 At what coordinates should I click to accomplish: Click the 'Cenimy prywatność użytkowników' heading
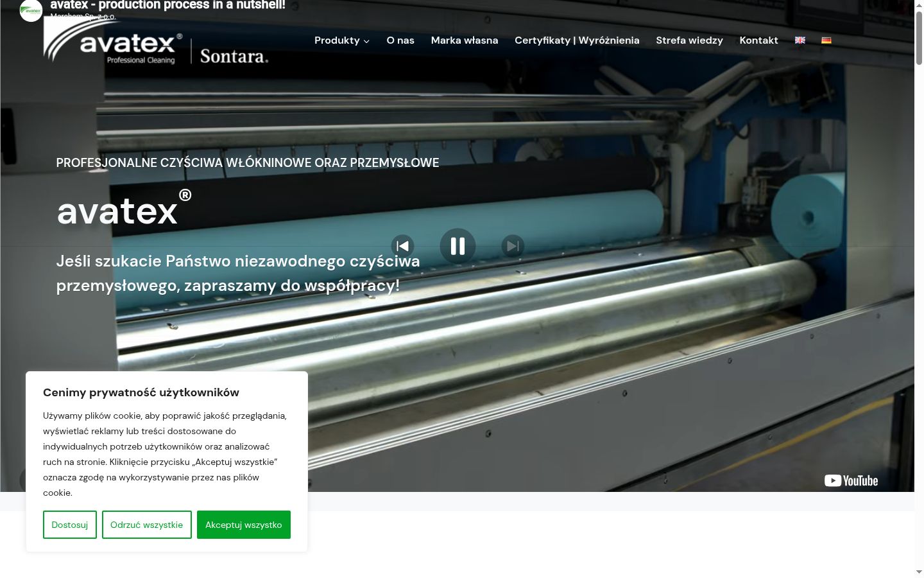point(141,392)
